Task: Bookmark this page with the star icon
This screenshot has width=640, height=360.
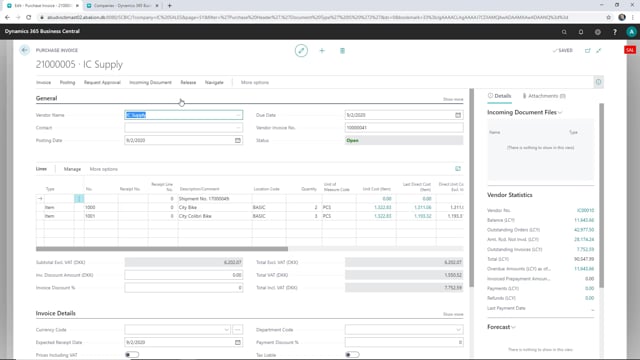Action: pyautogui.click(x=609, y=18)
